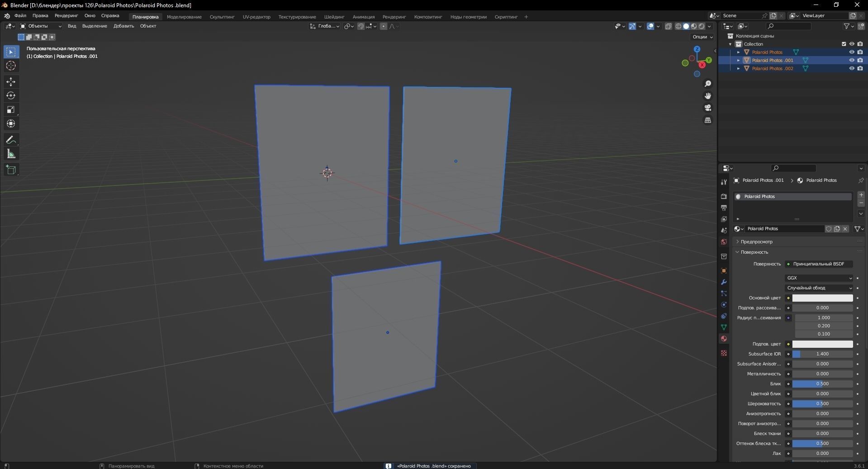Image resolution: width=868 pixels, height=469 pixels.
Task: Hide Polaroid Photos .002 in viewport
Action: click(852, 68)
